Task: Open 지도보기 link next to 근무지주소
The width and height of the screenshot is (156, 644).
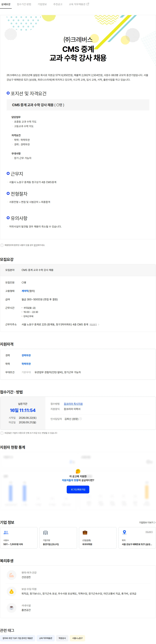Action: point(93,324)
